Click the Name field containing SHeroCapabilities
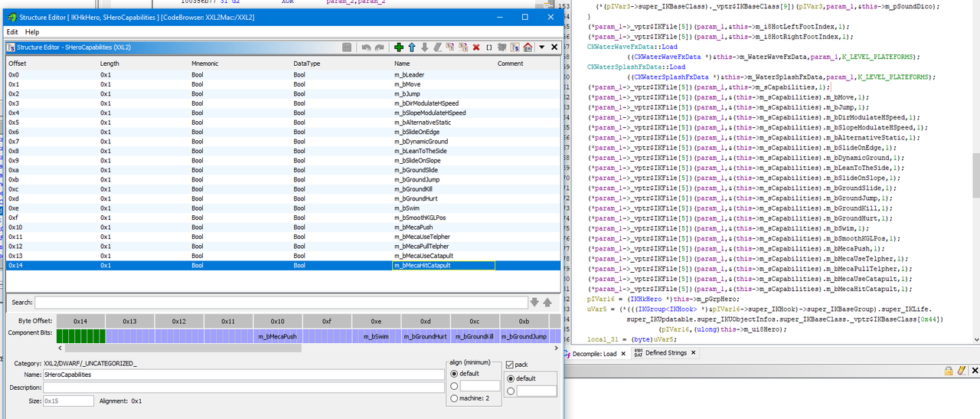The image size is (980, 419). tap(243, 375)
